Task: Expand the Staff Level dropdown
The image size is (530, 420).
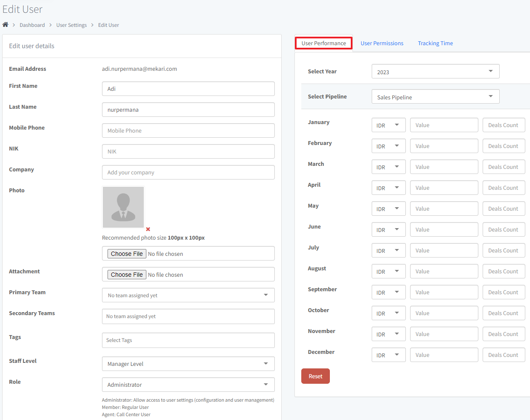Action: coord(188,363)
